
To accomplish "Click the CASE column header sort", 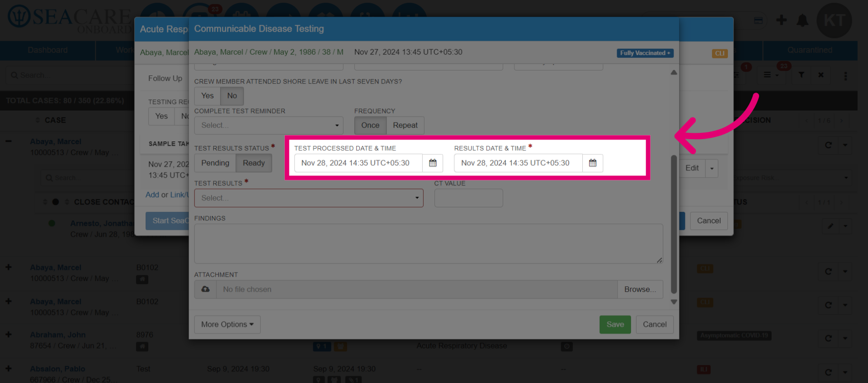I will click(x=51, y=120).
